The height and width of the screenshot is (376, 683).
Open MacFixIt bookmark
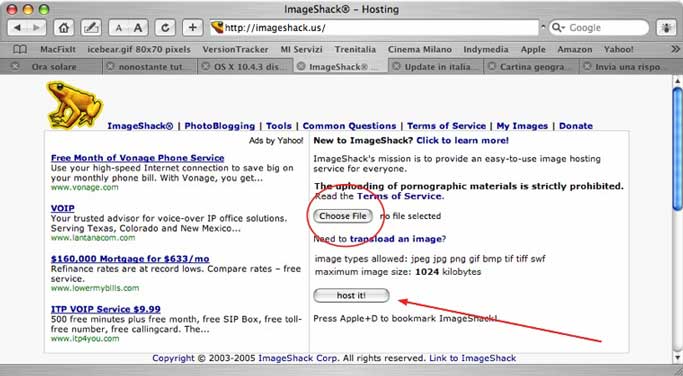[x=58, y=49]
